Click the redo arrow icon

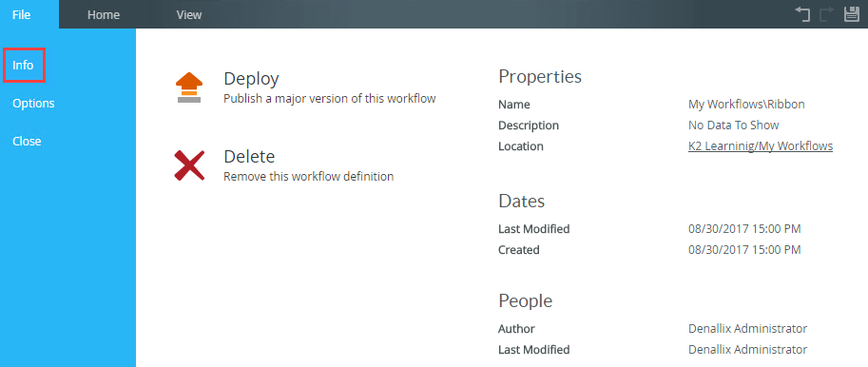pyautogui.click(x=827, y=14)
